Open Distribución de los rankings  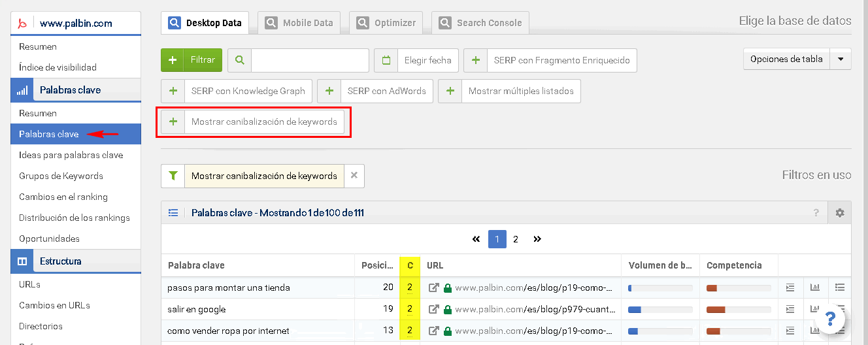point(75,218)
